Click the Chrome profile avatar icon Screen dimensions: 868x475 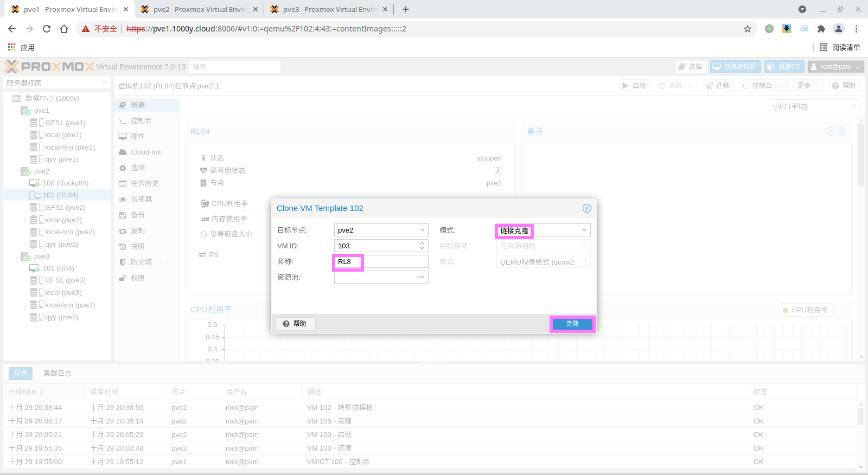click(x=839, y=29)
